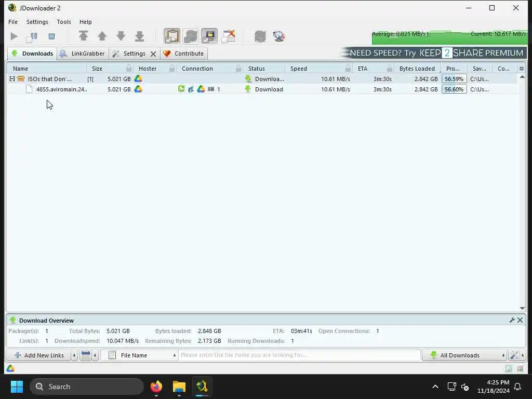Screen dimensions: 532x399
Task: Open dropdown arrow beside Add Container icon
Action: 96,355
